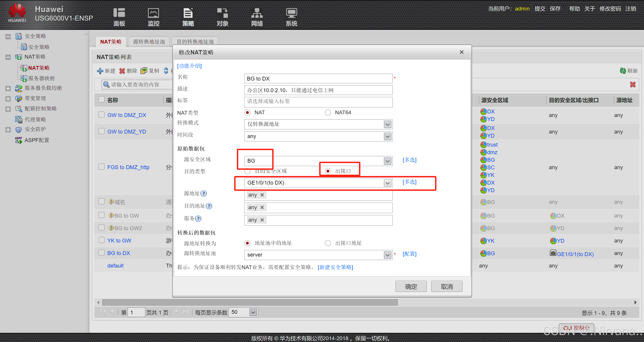
Task: Expand the 安全防护 tree node
Action: coord(8,130)
